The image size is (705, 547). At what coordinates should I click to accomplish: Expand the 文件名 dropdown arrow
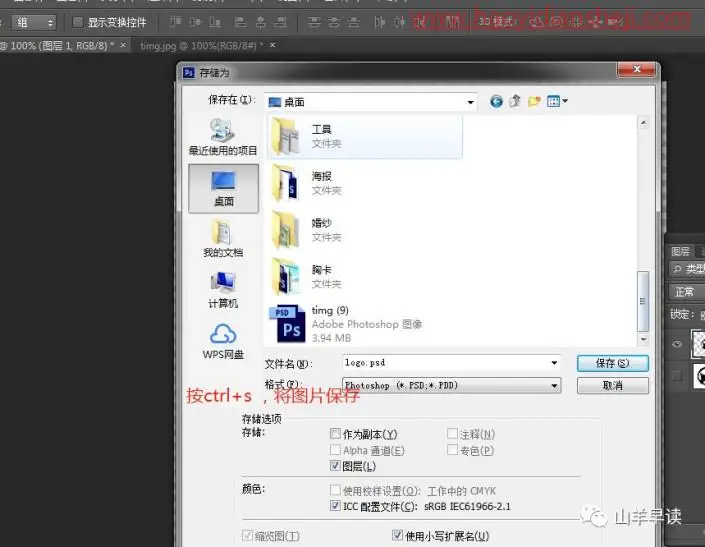554,363
